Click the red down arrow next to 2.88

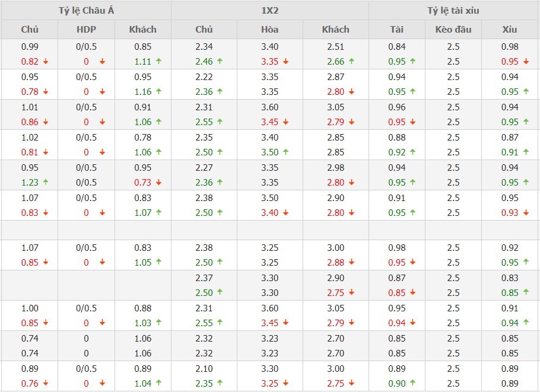coord(351,263)
